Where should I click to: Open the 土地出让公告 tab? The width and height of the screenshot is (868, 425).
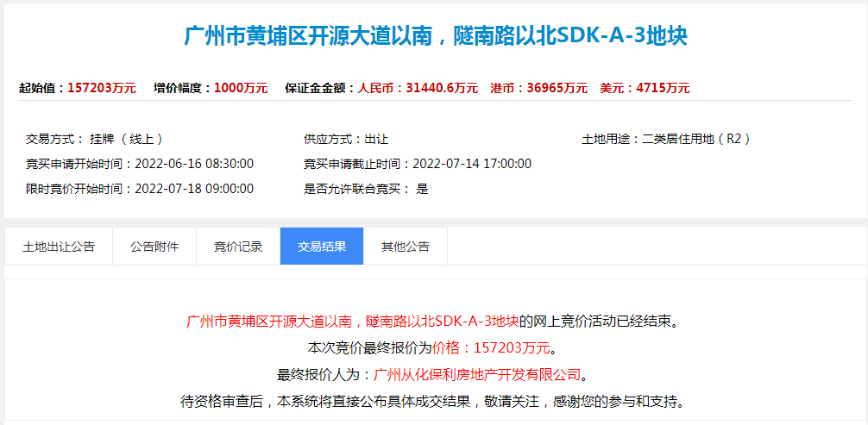coord(59,247)
